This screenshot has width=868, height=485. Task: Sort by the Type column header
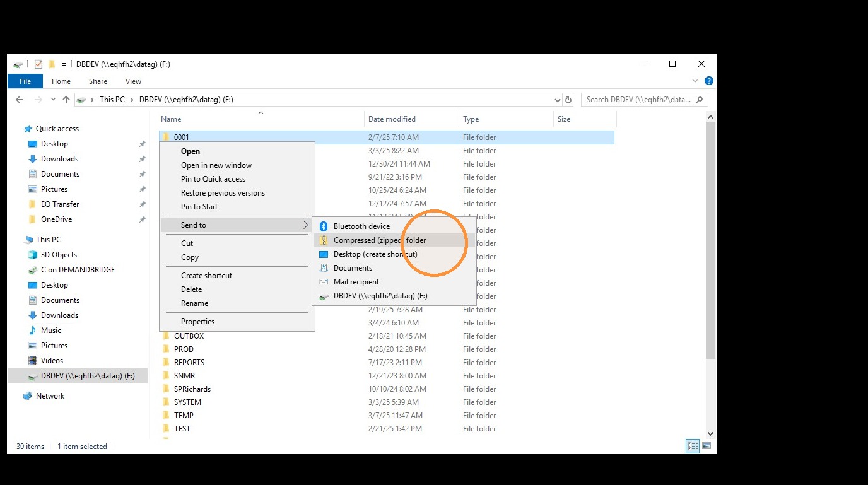506,119
